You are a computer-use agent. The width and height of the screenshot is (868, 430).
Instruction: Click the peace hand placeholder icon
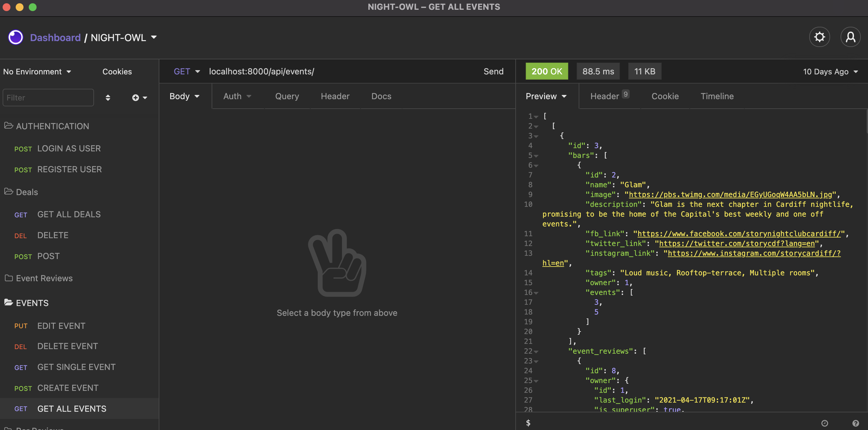pos(337,263)
